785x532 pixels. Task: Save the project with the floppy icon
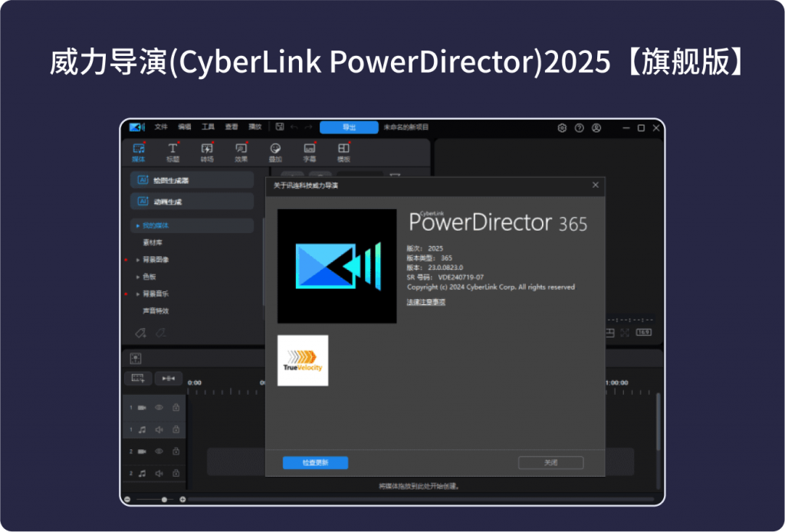tap(280, 127)
